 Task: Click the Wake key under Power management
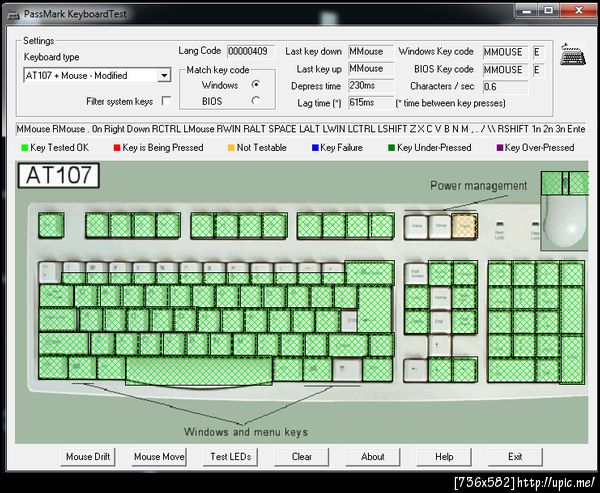[x=416, y=227]
